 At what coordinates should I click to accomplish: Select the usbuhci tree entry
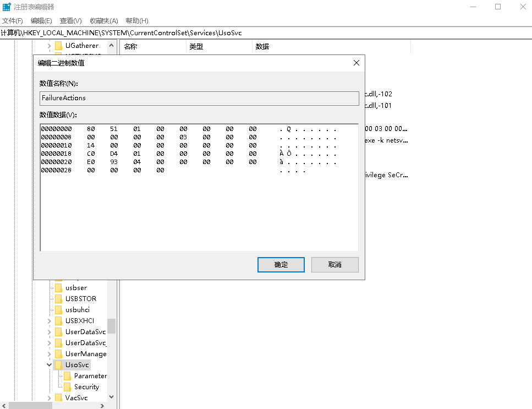pyautogui.click(x=78, y=310)
